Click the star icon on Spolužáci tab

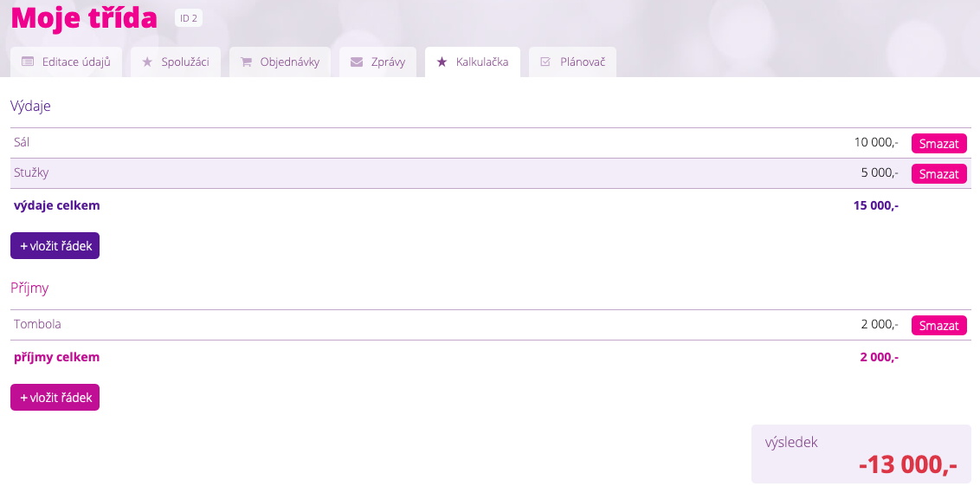point(147,62)
